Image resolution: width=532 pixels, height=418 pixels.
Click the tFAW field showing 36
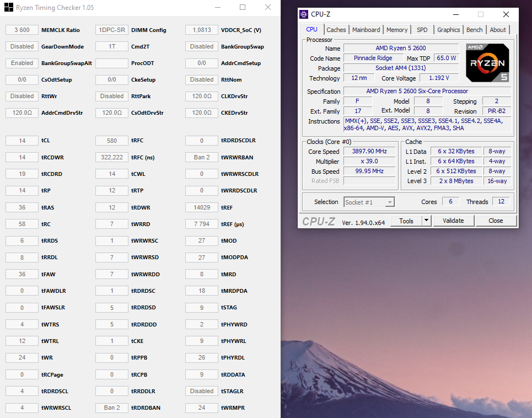click(x=22, y=274)
